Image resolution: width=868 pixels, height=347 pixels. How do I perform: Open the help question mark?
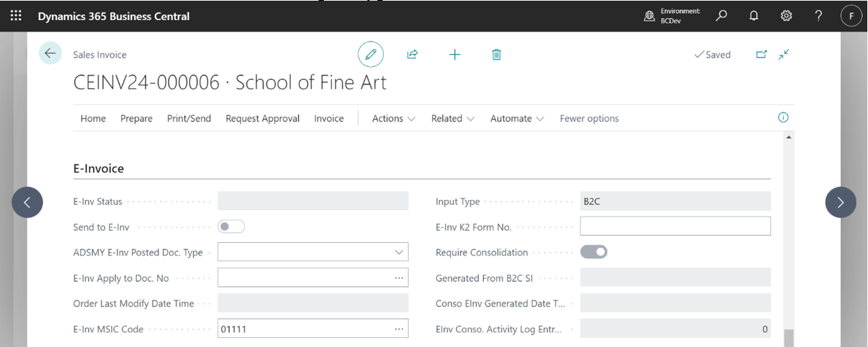819,15
